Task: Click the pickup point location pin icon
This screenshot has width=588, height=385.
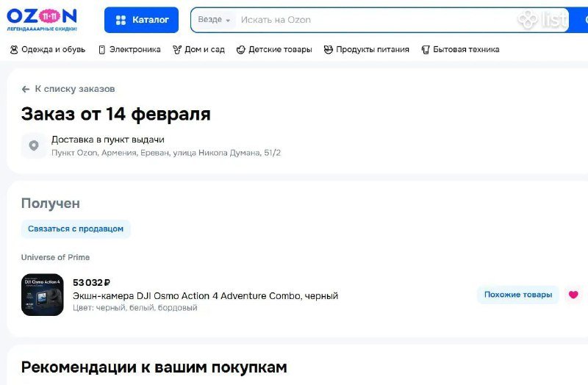Action: (x=33, y=145)
